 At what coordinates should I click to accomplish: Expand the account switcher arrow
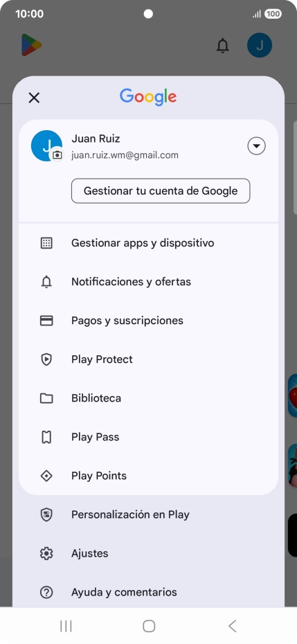click(256, 146)
